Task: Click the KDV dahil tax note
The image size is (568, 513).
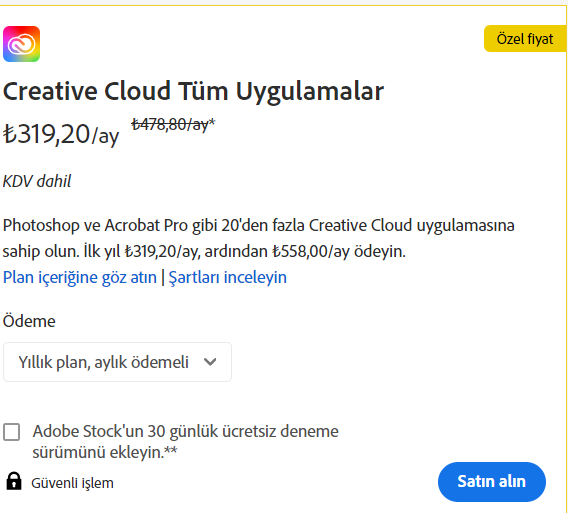Action: [37, 181]
